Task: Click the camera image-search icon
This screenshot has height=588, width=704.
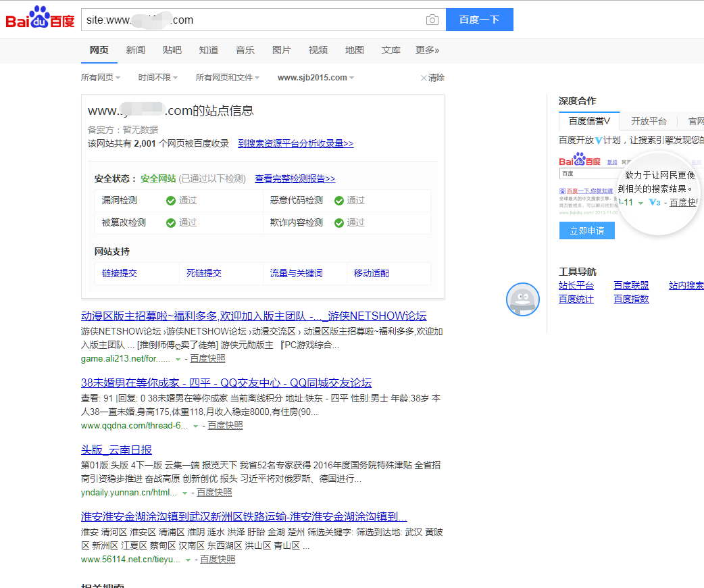Action: [432, 20]
